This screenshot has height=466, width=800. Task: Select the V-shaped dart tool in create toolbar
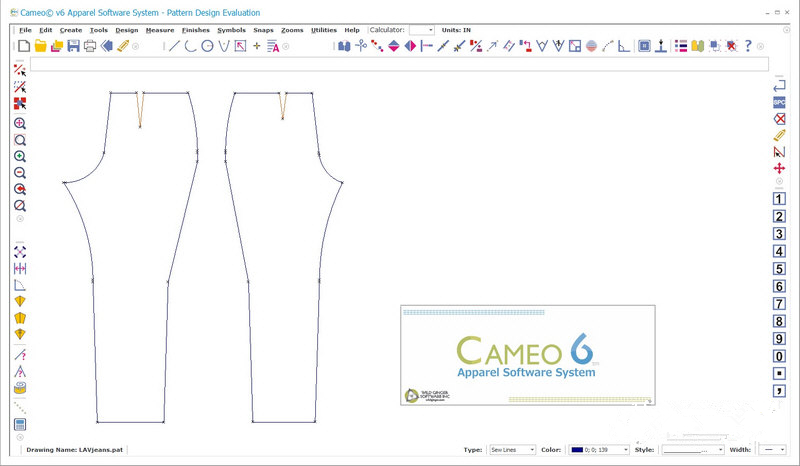click(x=224, y=46)
